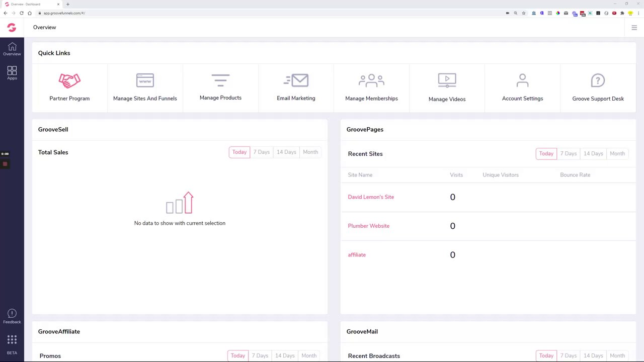Screen dimensions: 644x362
Task: Open the hamburger menu at top right
Action: (x=634, y=28)
